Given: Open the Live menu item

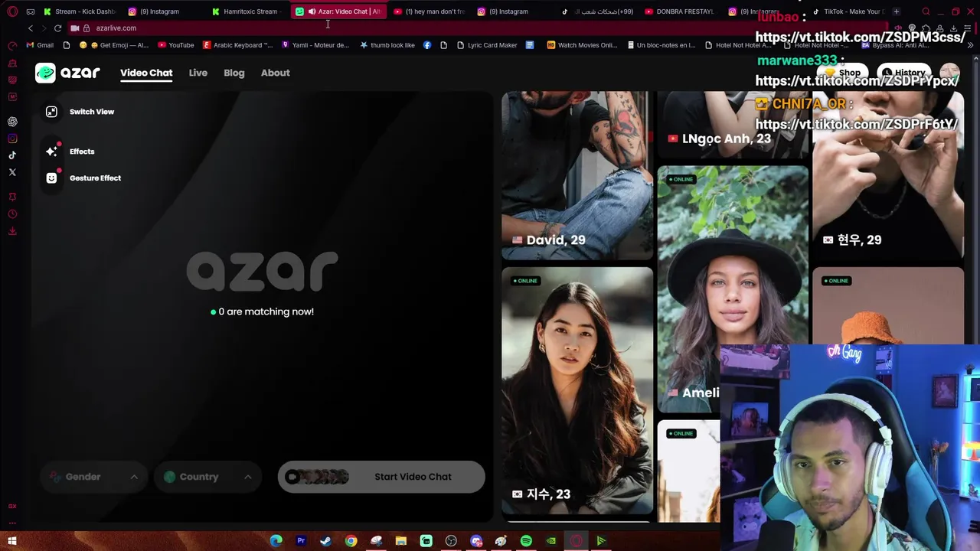Looking at the screenshot, I should click(198, 73).
